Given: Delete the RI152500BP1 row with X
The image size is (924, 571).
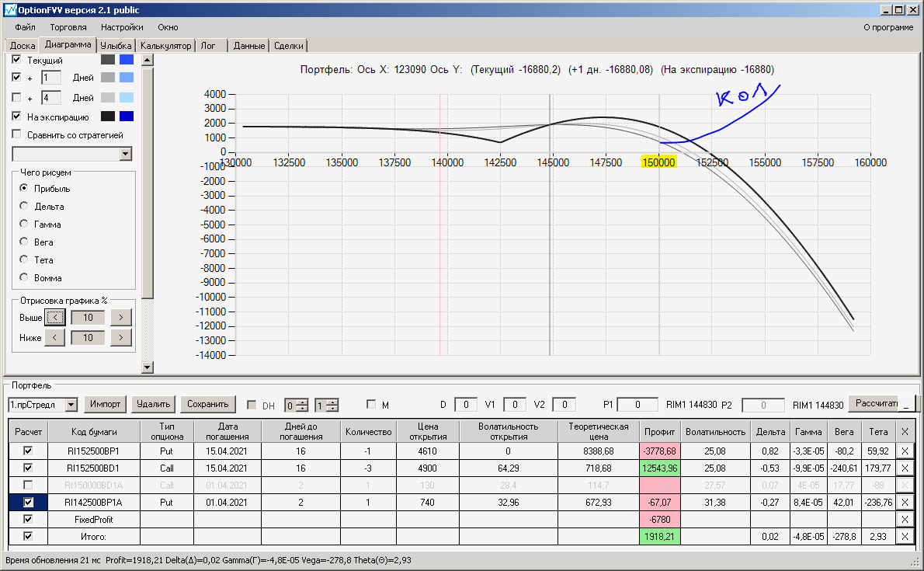Looking at the screenshot, I should tap(905, 451).
